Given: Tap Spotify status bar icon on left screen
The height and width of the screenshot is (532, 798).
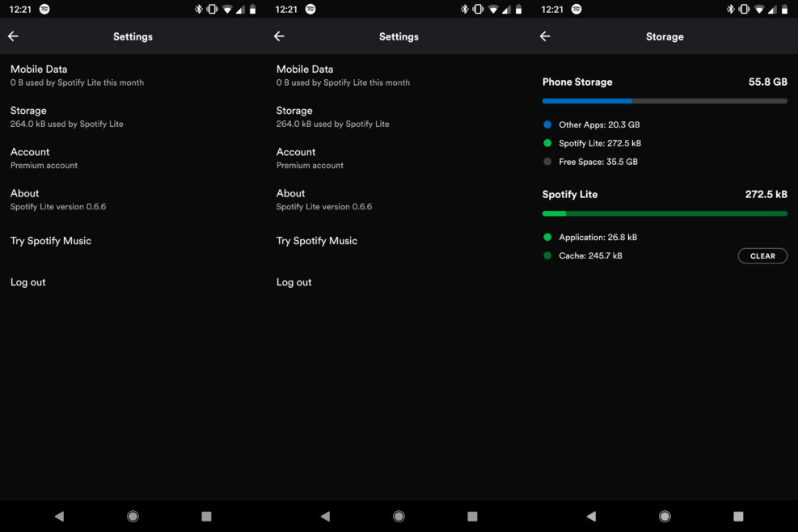Looking at the screenshot, I should [x=44, y=9].
